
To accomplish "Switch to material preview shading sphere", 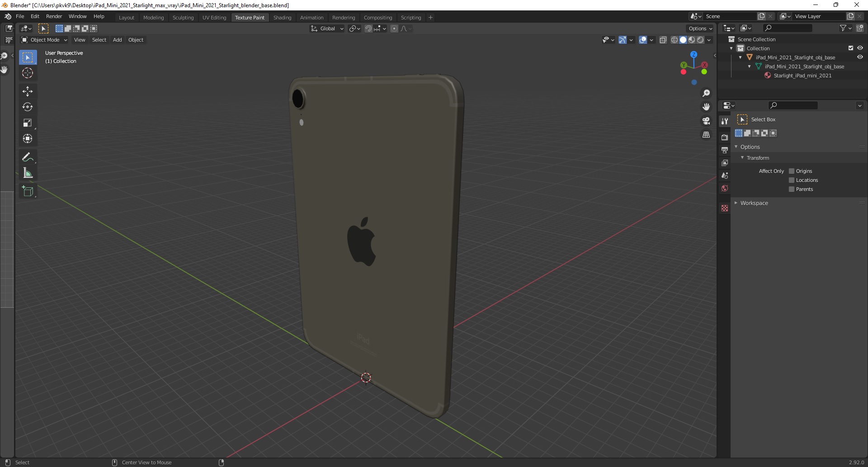I will click(x=692, y=40).
